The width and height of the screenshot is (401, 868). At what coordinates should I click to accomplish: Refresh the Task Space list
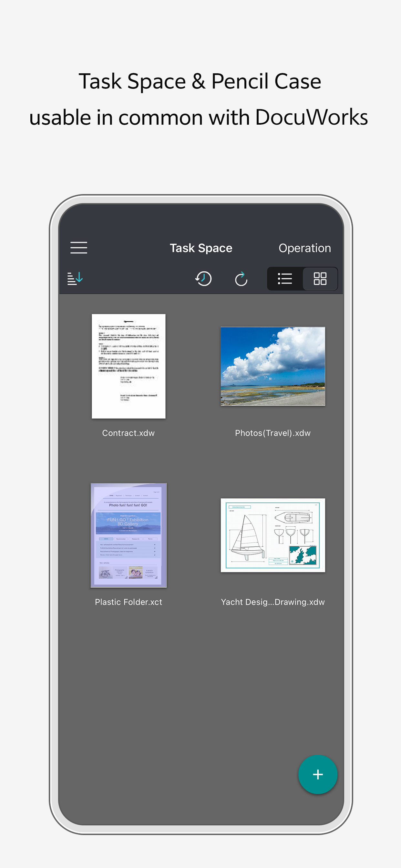click(x=241, y=279)
